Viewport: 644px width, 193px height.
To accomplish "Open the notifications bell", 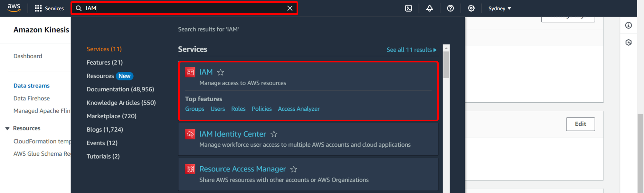I will tap(430, 8).
